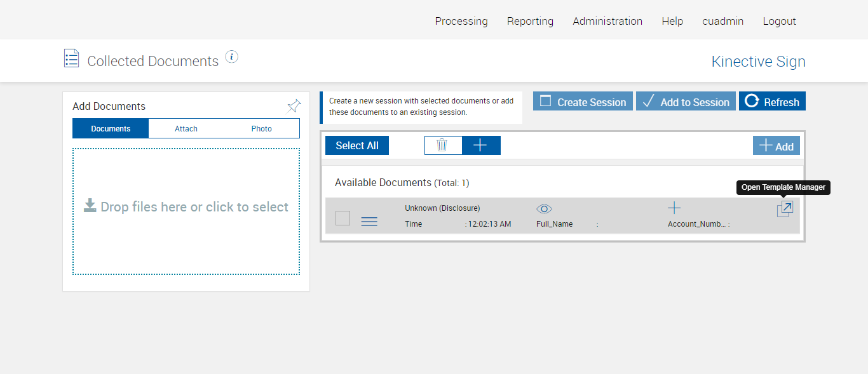This screenshot has width=868, height=374.
Task: Click the eye preview icon
Action: pyautogui.click(x=544, y=209)
